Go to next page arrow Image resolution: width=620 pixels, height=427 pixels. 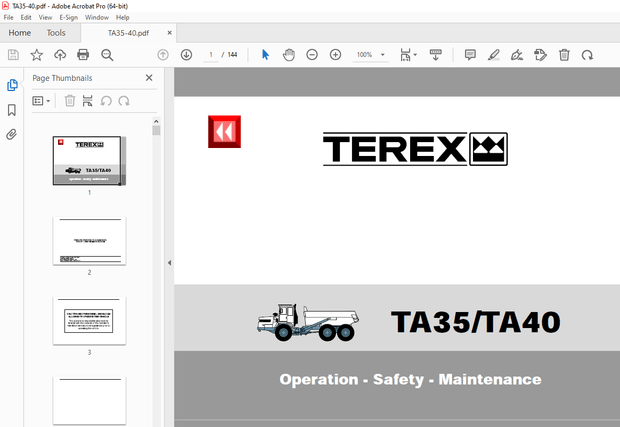[186, 55]
